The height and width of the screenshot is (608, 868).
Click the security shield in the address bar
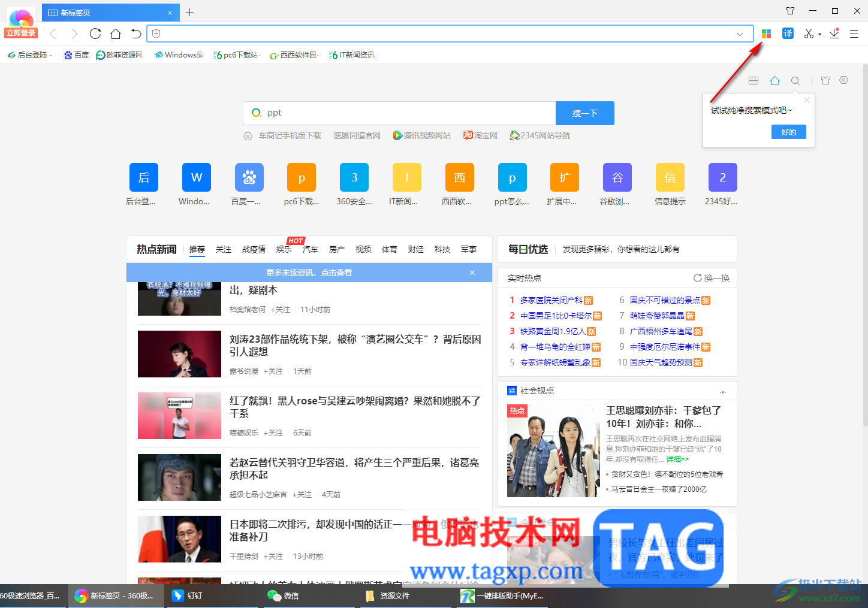pyautogui.click(x=156, y=34)
